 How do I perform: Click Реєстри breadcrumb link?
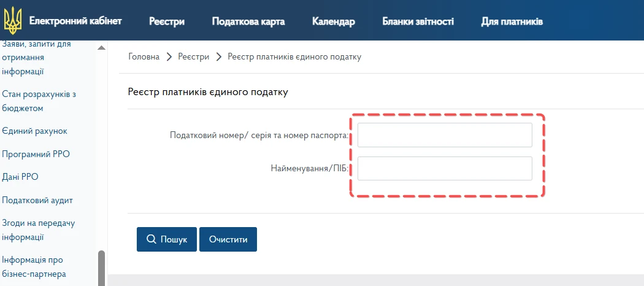tap(193, 56)
